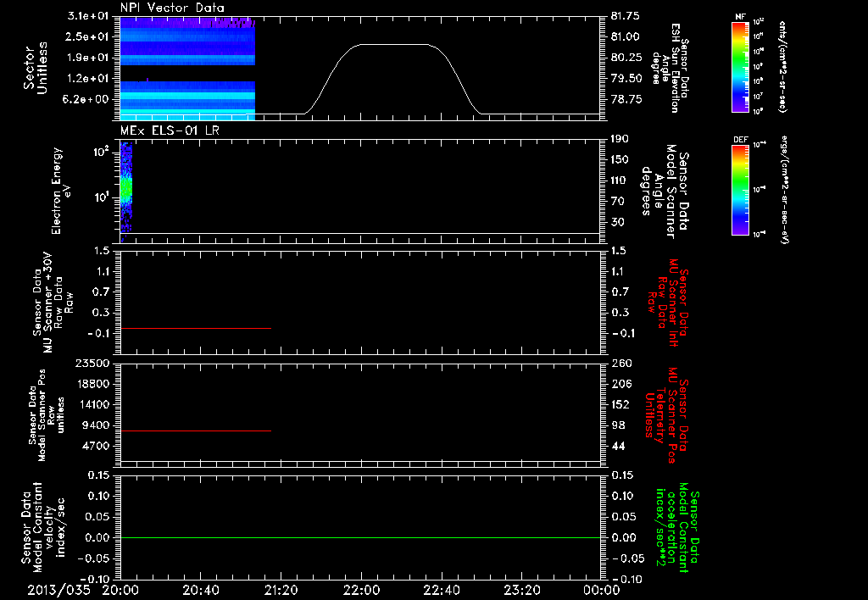
Task: Click the 'Sector Unitless' axis title
Action: click(x=36, y=68)
